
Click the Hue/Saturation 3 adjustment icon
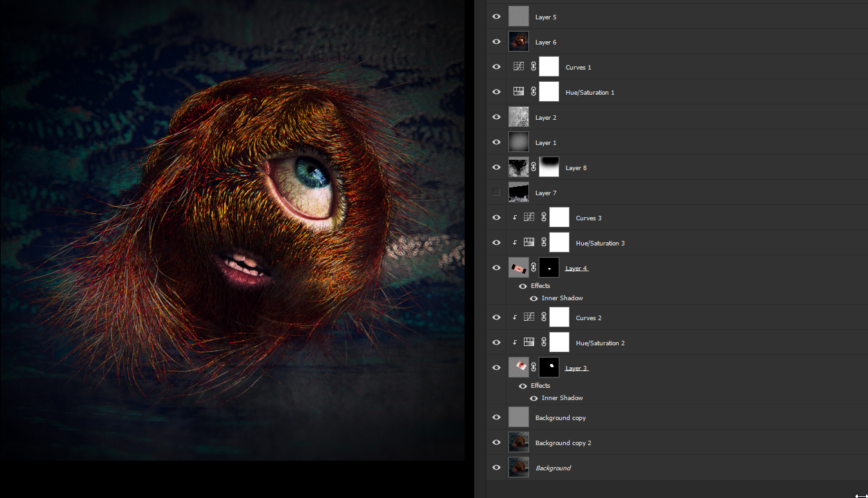(x=528, y=242)
